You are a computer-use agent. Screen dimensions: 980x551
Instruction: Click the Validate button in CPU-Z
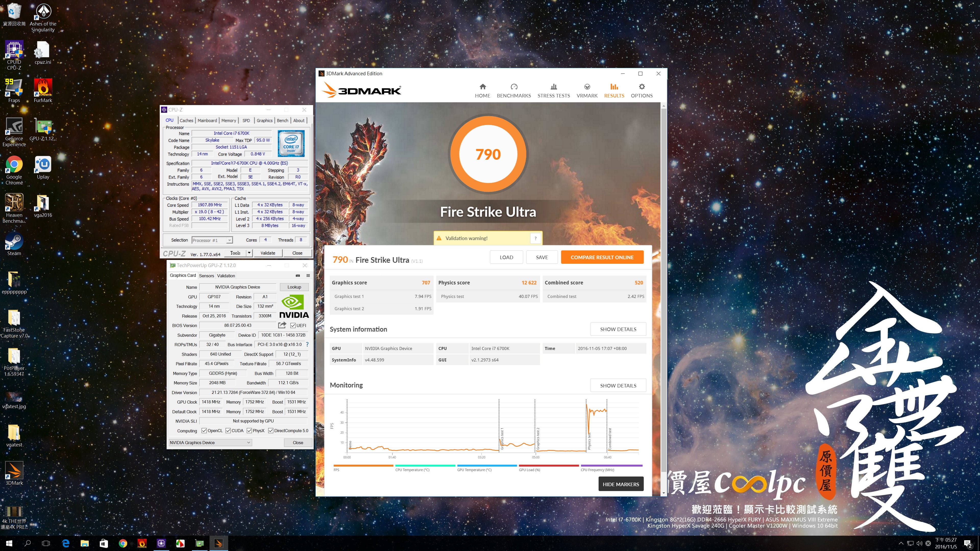[x=268, y=253]
